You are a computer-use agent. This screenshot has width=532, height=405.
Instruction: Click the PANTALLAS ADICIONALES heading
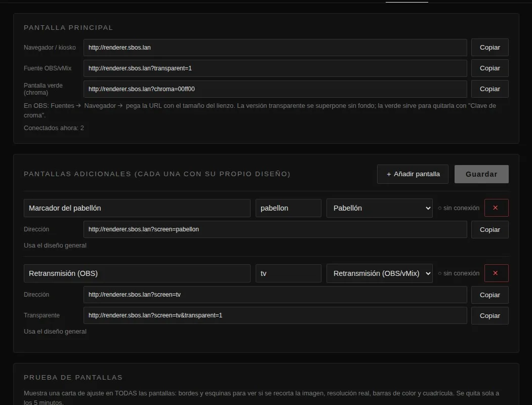(157, 174)
